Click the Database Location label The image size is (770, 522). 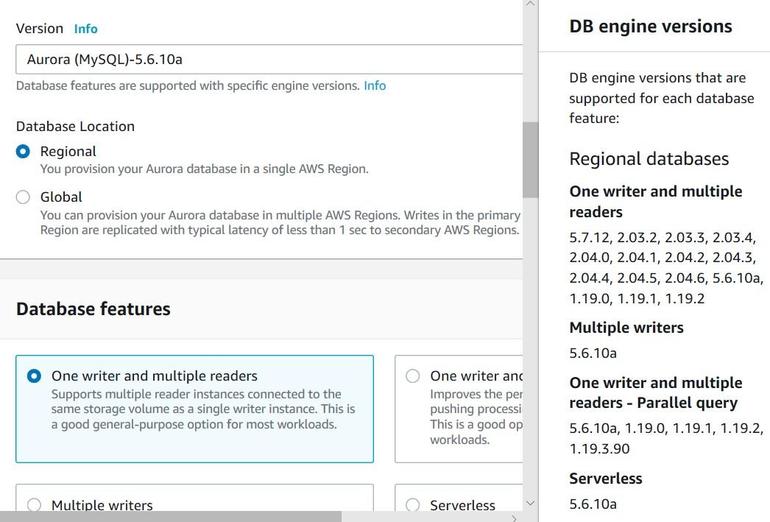(x=75, y=126)
